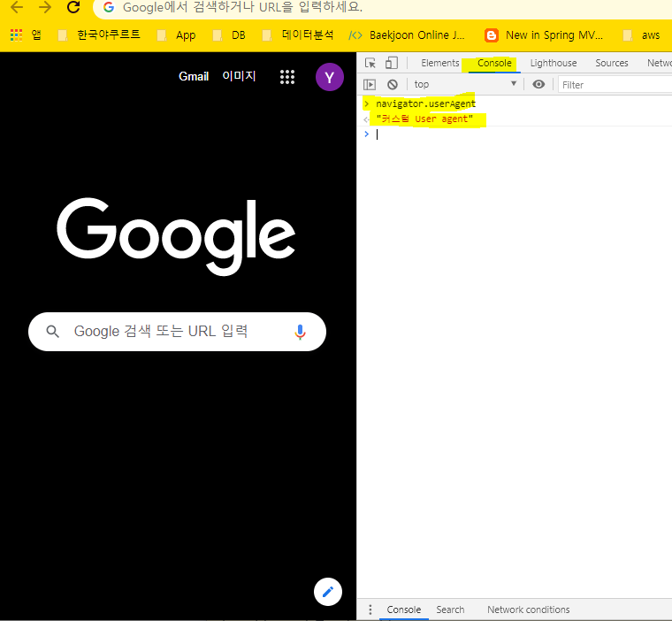Clear the console with the ban icon
This screenshot has height=621, width=672.
click(392, 85)
